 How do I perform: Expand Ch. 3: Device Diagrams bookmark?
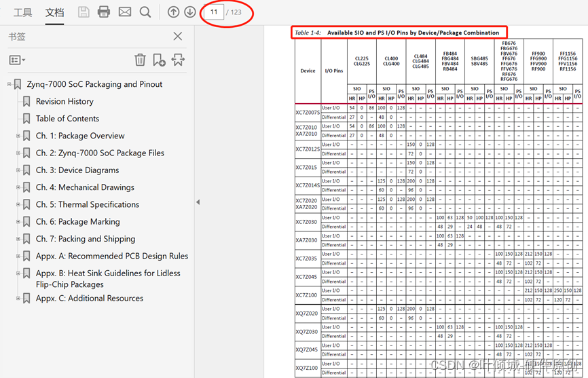[x=18, y=170]
